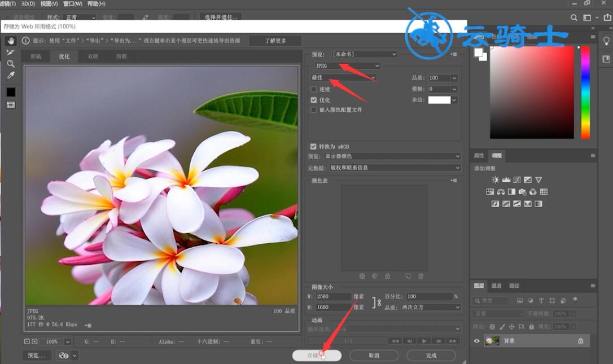The height and width of the screenshot is (364, 613).
Task: Add Vibrance adjustment triangle icon
Action: pyautogui.click(x=538, y=179)
